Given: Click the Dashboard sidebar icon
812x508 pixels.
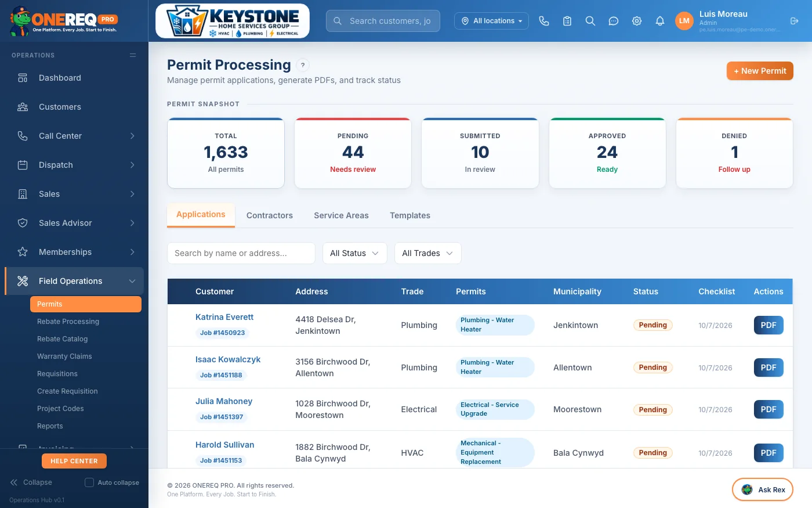Looking at the screenshot, I should (23, 78).
